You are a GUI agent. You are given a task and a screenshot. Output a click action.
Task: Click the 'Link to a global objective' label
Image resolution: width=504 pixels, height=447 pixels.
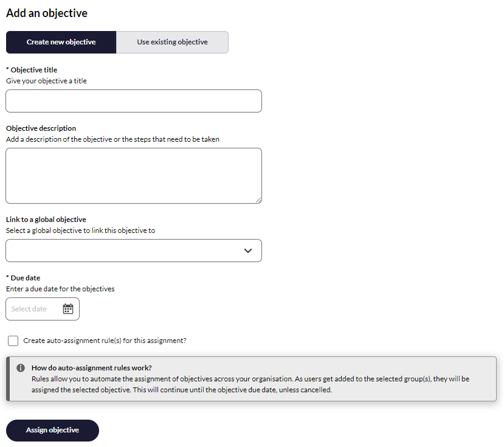click(46, 220)
